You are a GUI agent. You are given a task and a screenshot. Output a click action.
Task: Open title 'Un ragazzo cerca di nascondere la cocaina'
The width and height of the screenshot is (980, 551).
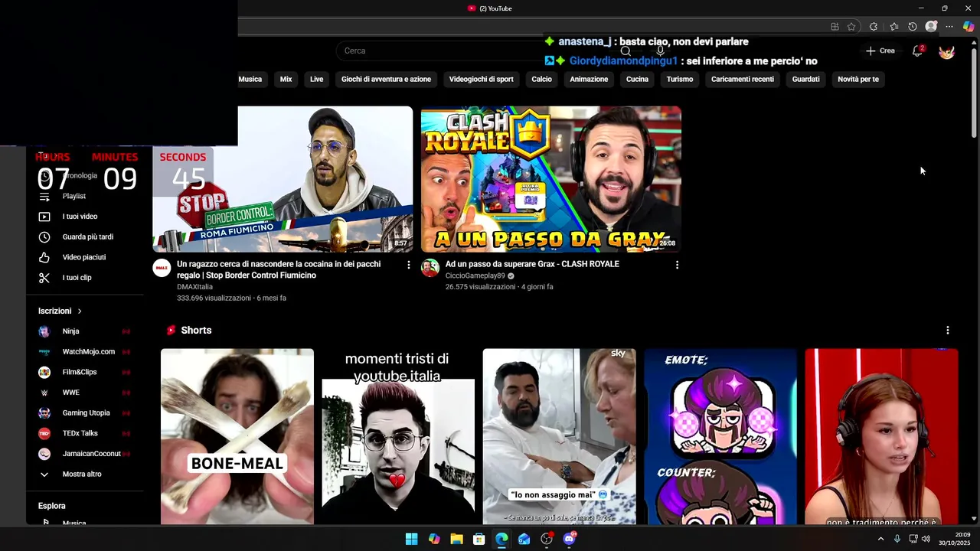tap(279, 269)
